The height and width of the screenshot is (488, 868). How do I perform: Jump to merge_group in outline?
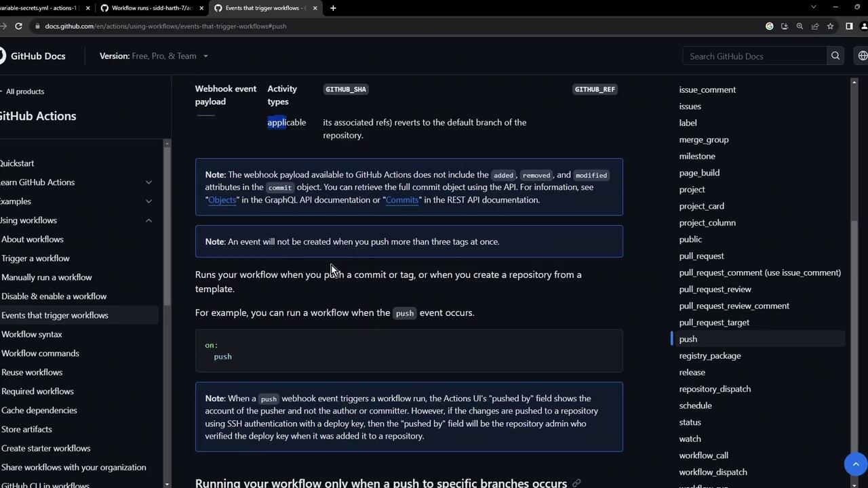point(704,140)
